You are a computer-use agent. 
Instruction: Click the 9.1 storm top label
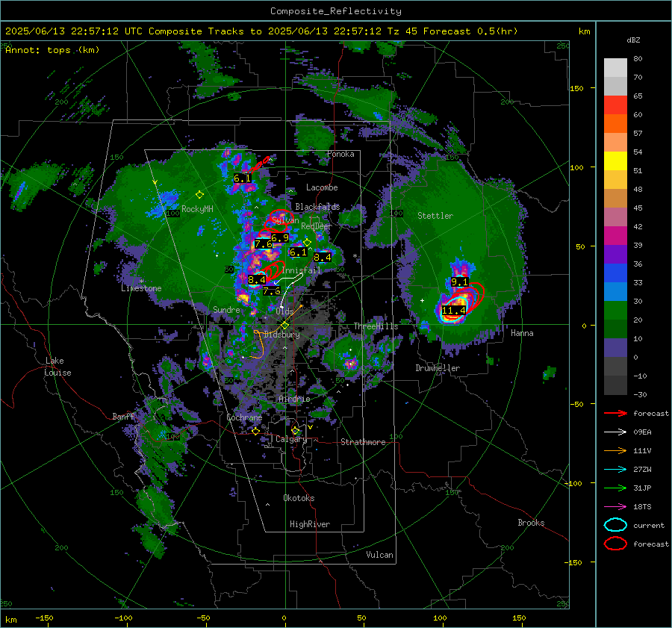(x=459, y=282)
